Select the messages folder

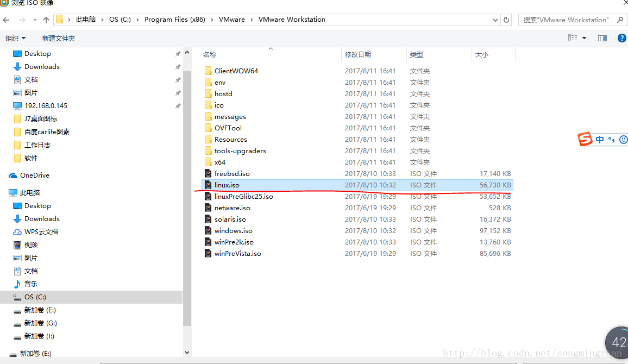coord(230,116)
